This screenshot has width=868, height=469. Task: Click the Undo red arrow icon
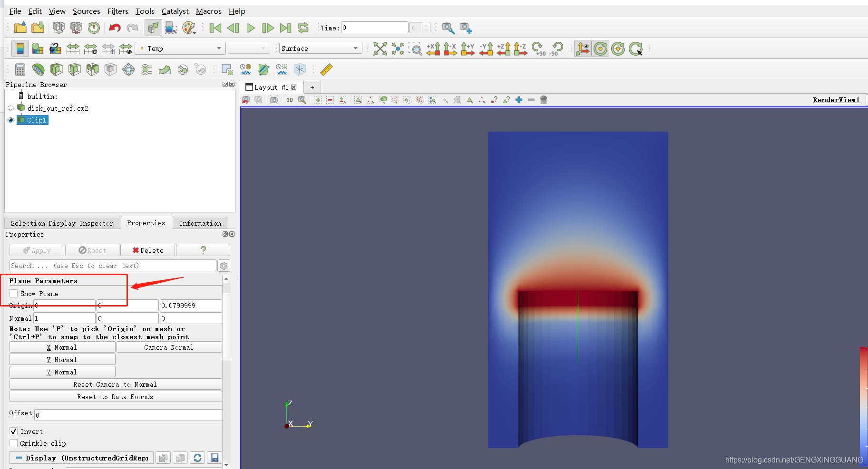(115, 28)
